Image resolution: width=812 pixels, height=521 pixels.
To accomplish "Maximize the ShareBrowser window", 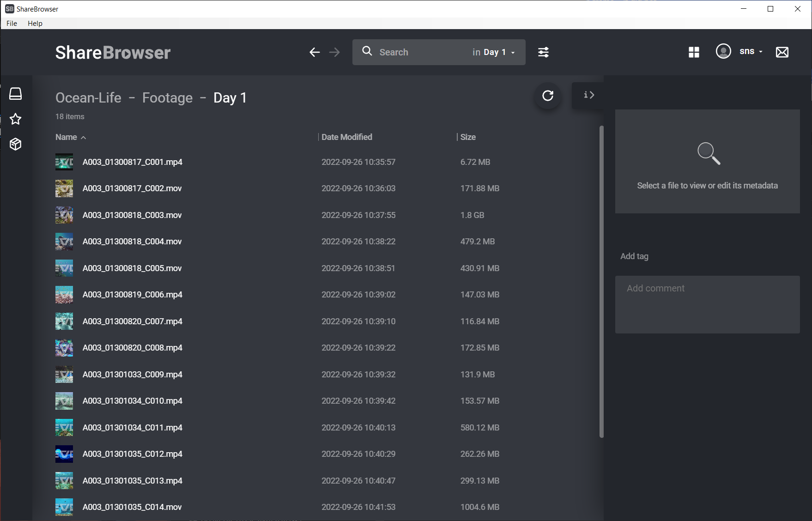I will tap(770, 9).
